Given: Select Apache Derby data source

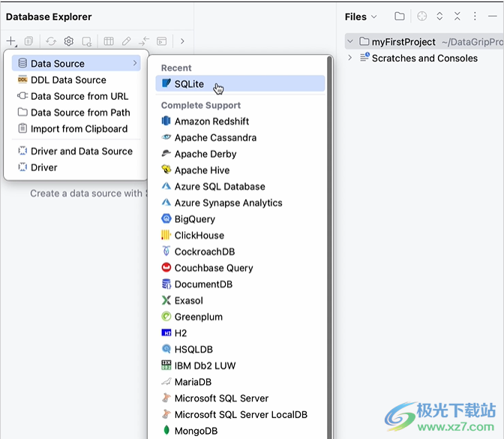Looking at the screenshot, I should click(x=240, y=154).
